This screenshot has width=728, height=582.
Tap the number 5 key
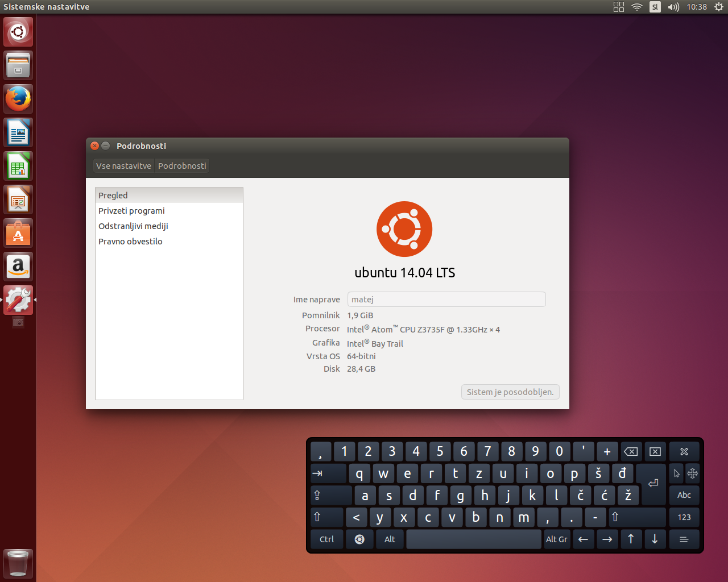point(440,451)
